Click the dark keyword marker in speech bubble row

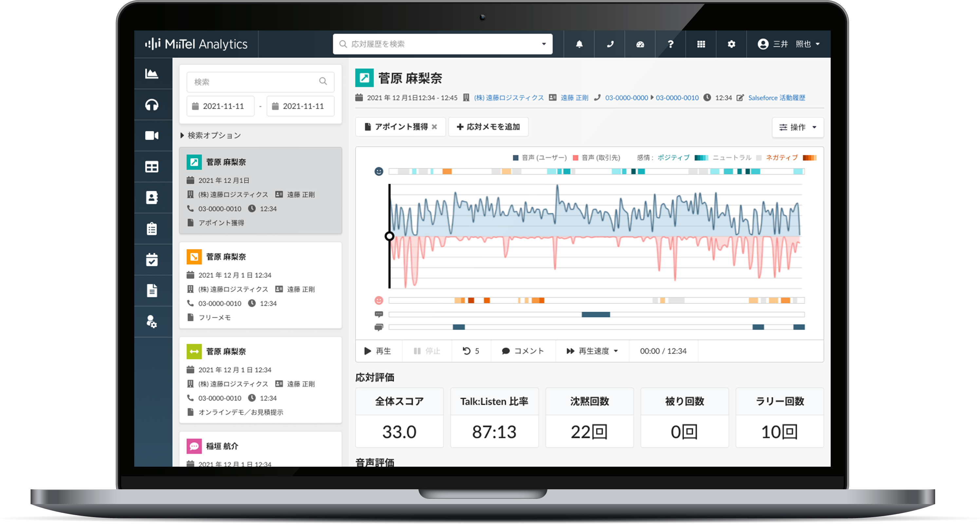[x=596, y=314]
